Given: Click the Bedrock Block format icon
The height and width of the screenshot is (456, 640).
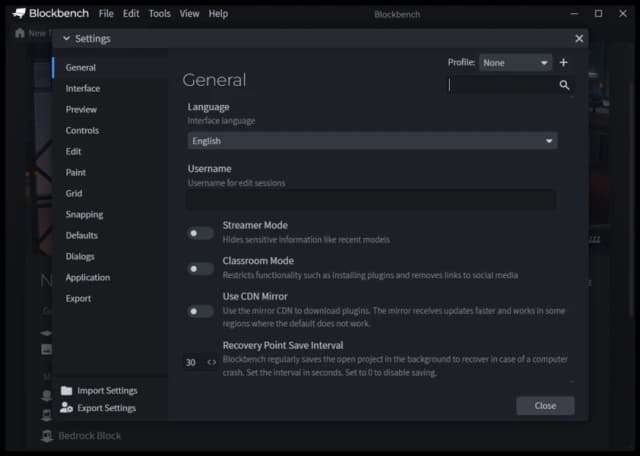Looking at the screenshot, I should [47, 436].
